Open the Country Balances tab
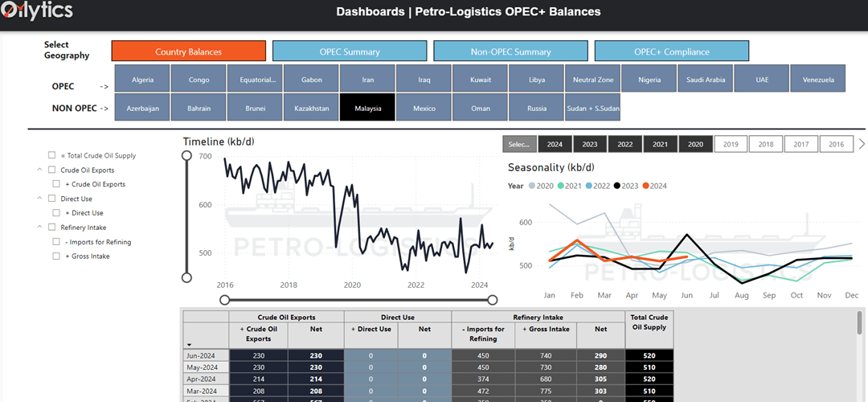This screenshot has width=868, height=402. point(188,51)
